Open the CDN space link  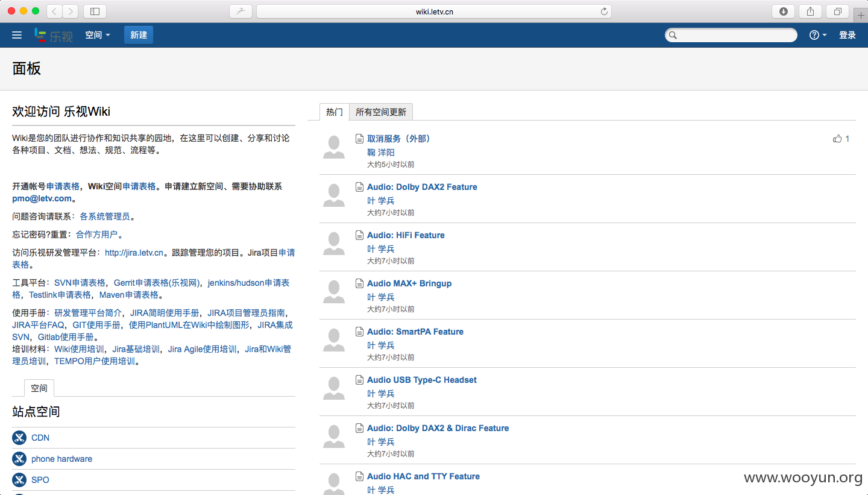pyautogui.click(x=40, y=438)
